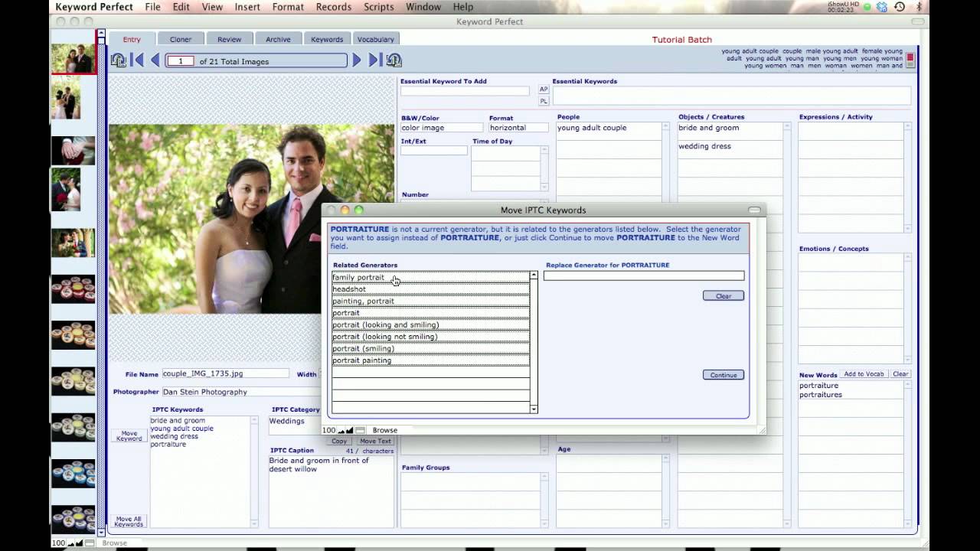Open the Vocabulary tab

376,39
